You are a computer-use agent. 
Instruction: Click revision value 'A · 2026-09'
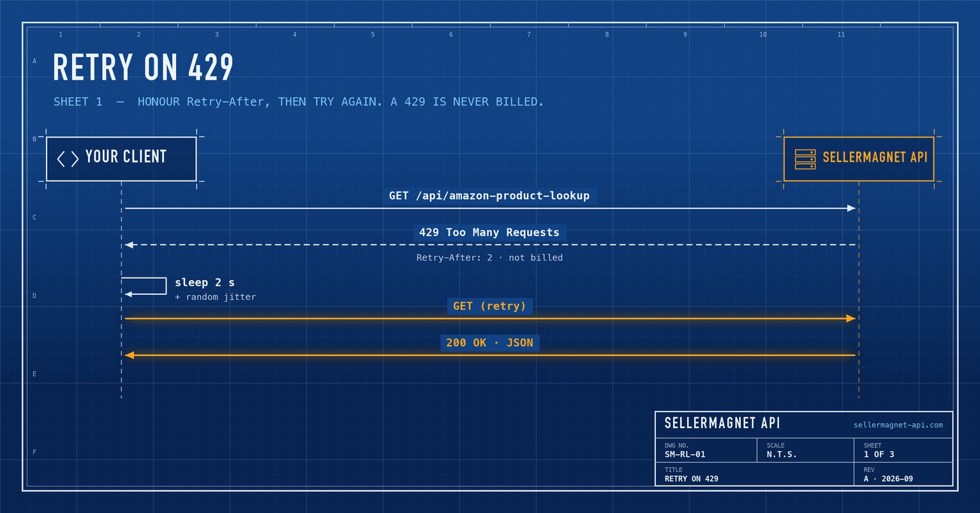888,479
